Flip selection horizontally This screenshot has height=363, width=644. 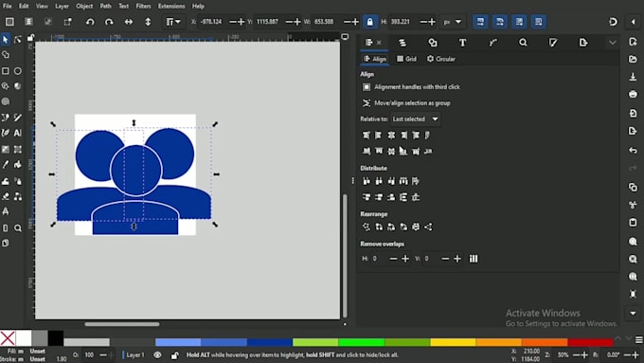(x=129, y=22)
